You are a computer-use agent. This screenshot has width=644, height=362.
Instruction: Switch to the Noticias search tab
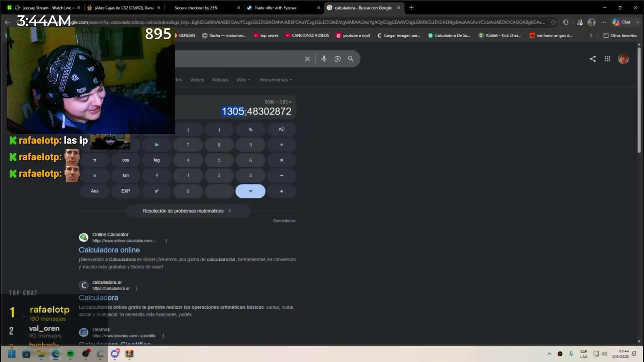coord(220,80)
